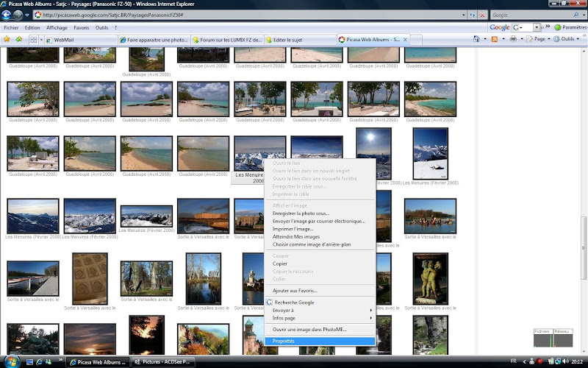Image resolution: width=588 pixels, height=368 pixels.
Task: Open a new blank tab
Action: click(416, 40)
